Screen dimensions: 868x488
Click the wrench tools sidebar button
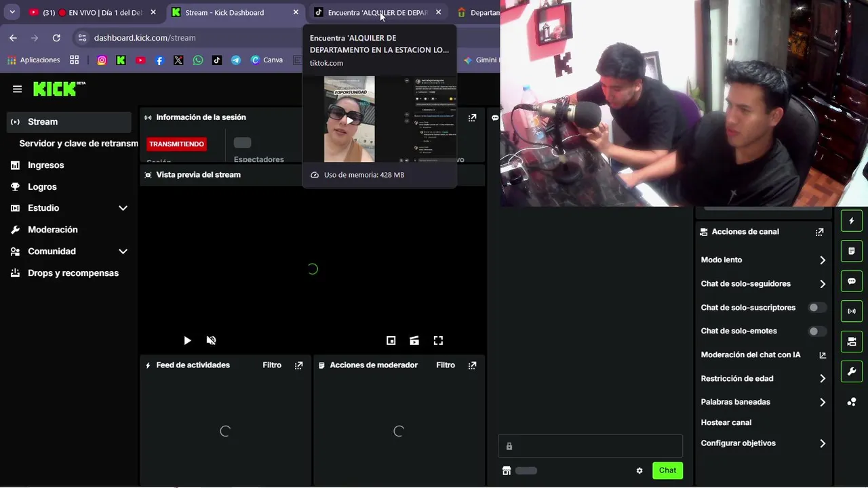pos(852,371)
